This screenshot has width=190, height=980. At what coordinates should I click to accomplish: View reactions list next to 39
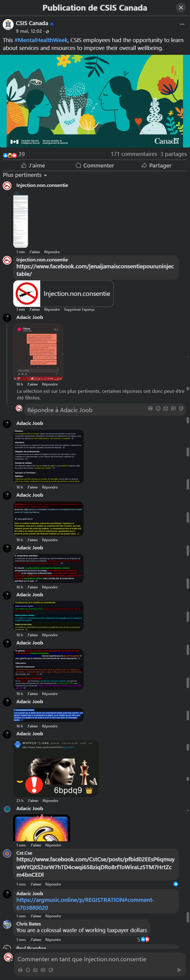coord(10,155)
